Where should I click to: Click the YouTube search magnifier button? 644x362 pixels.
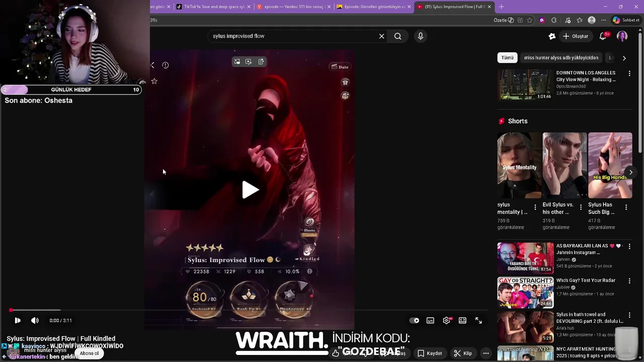[397, 36]
